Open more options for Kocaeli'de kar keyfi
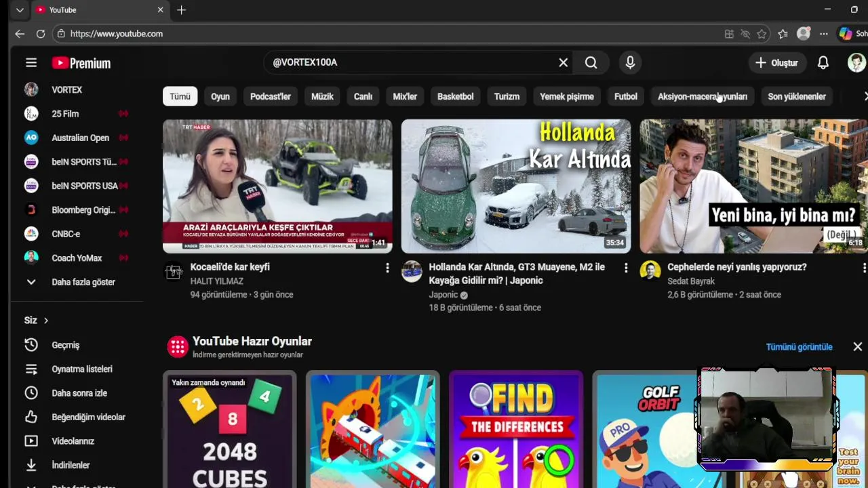The image size is (868, 488). pyautogui.click(x=387, y=268)
